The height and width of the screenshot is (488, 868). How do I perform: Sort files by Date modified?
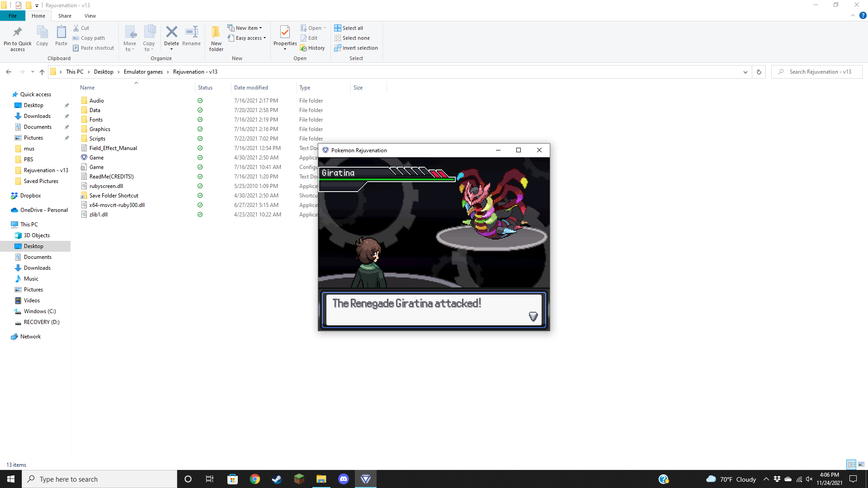tap(263, 88)
